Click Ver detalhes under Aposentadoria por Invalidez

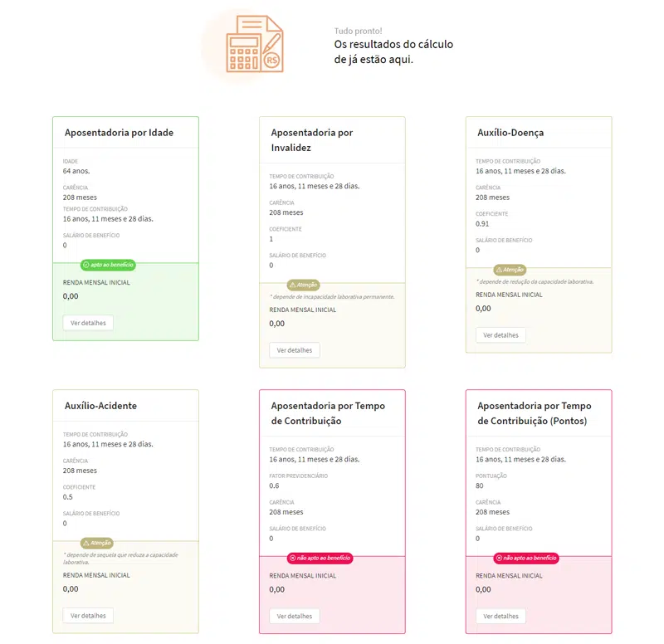coord(295,350)
